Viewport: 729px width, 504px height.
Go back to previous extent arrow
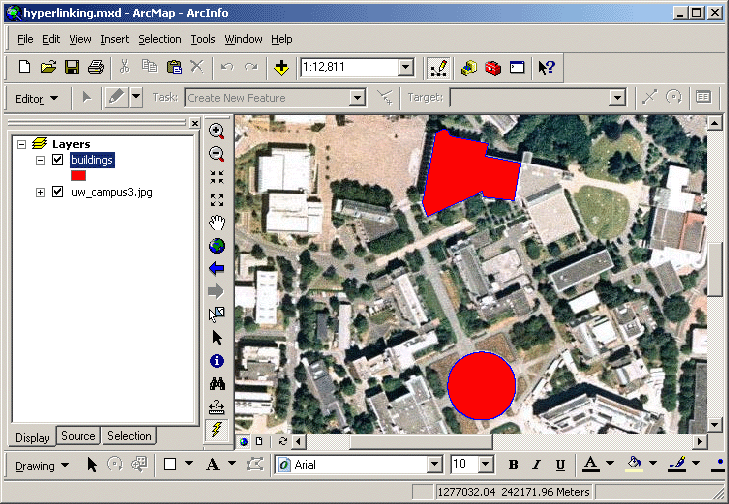(216, 268)
